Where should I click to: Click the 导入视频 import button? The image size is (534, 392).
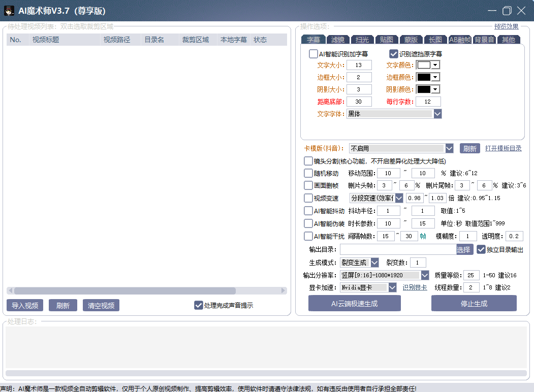pyautogui.click(x=25, y=305)
